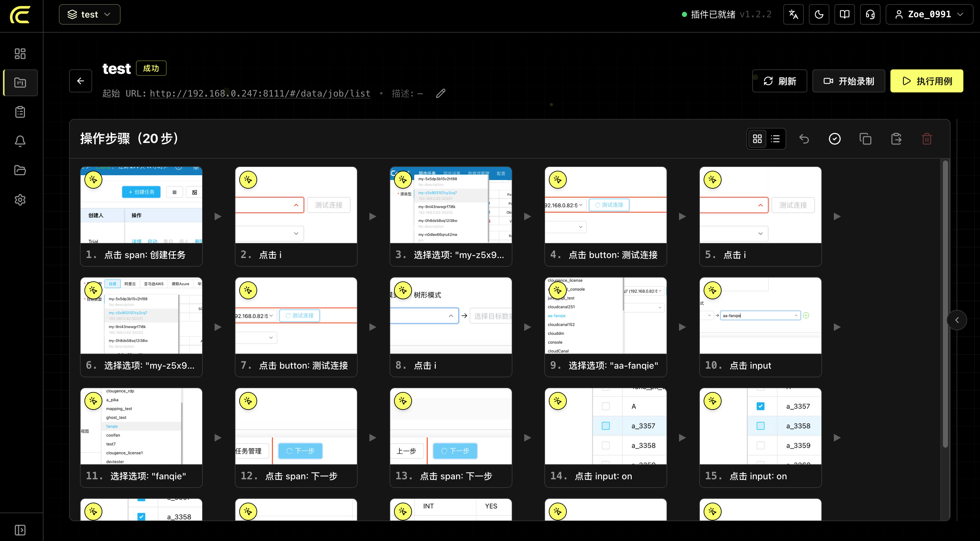980x541 pixels.
Task: Open the test project dropdown
Action: 90,14
